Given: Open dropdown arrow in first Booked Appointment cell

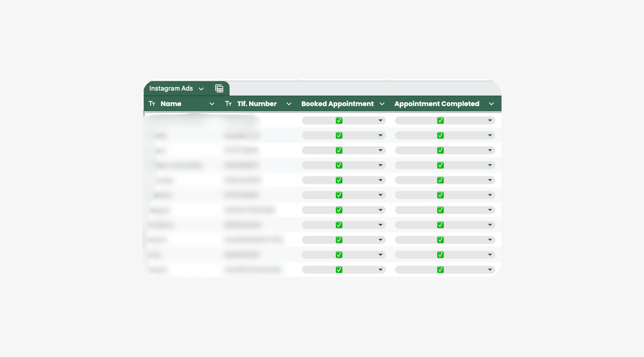Looking at the screenshot, I should [x=380, y=120].
